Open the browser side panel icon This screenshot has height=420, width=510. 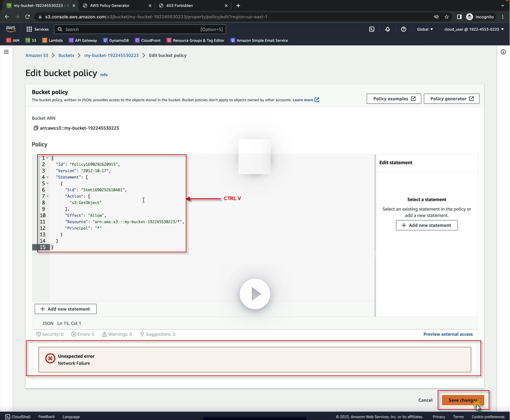point(459,17)
